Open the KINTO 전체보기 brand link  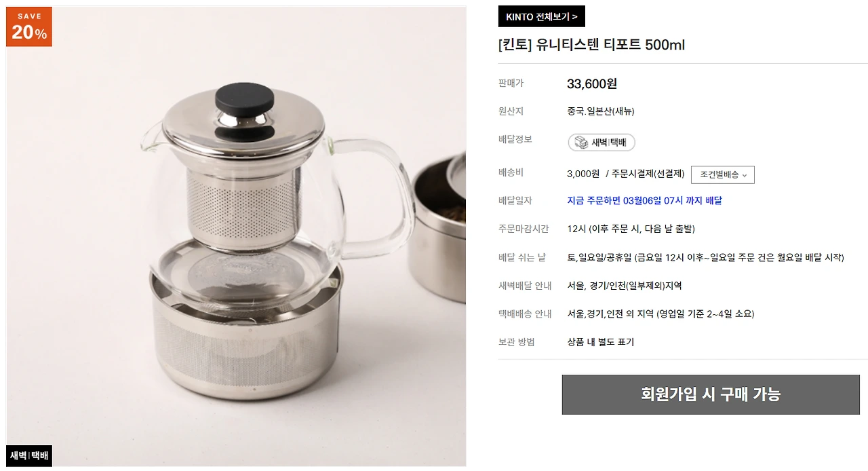(x=542, y=16)
